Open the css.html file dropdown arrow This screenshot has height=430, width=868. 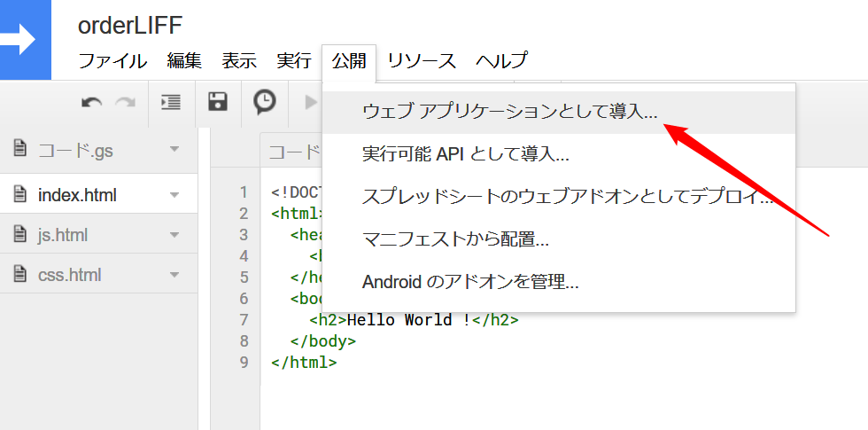click(174, 275)
